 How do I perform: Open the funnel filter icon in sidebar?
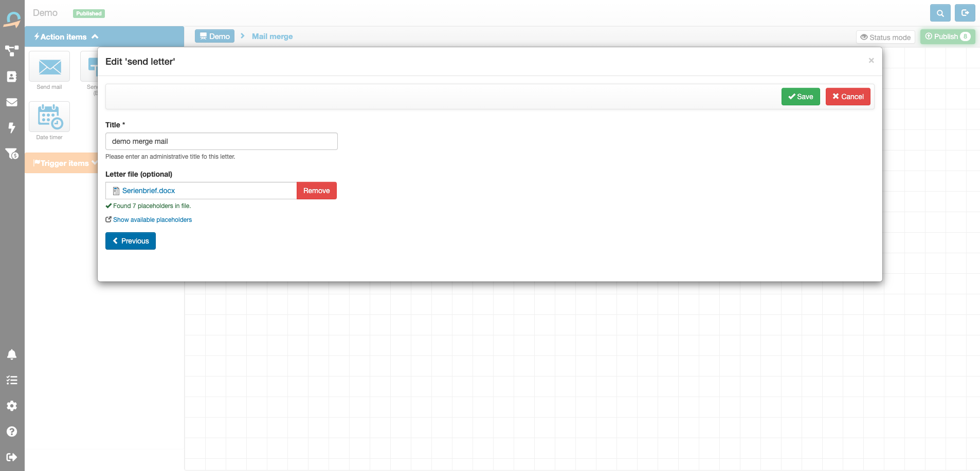coord(12,154)
